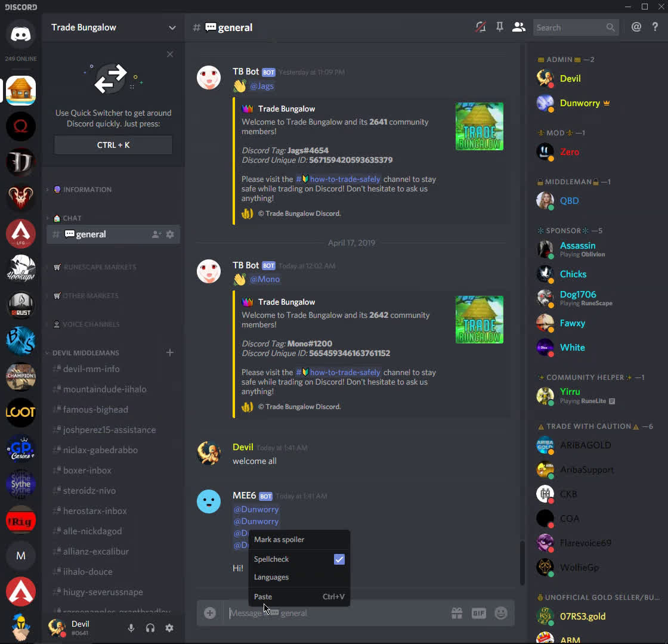Click TB Bot avatar in Jags welcome
This screenshot has width=668, height=644.
[x=209, y=77]
